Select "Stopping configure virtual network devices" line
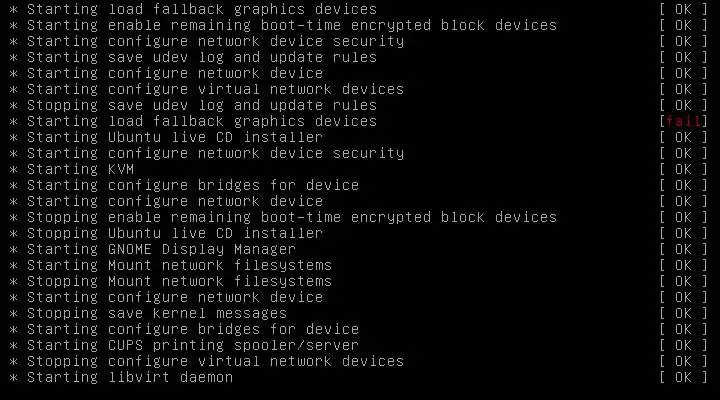The width and height of the screenshot is (720, 400). [215, 361]
